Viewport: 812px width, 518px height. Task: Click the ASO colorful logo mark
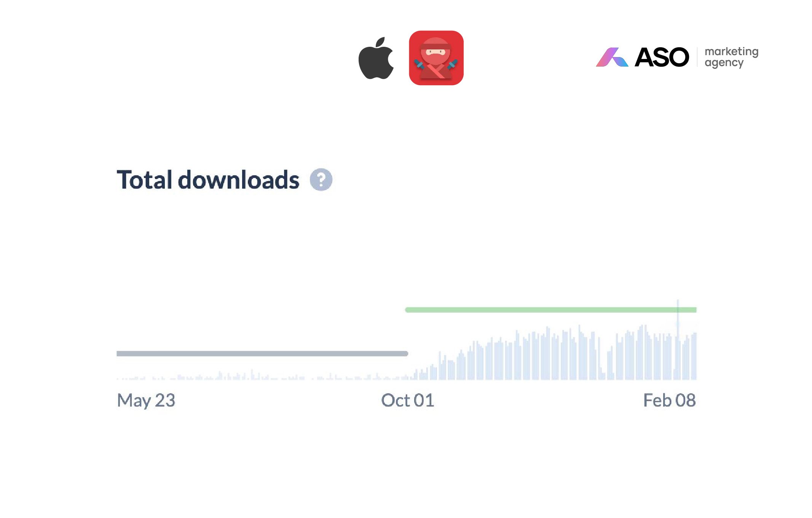click(x=612, y=57)
